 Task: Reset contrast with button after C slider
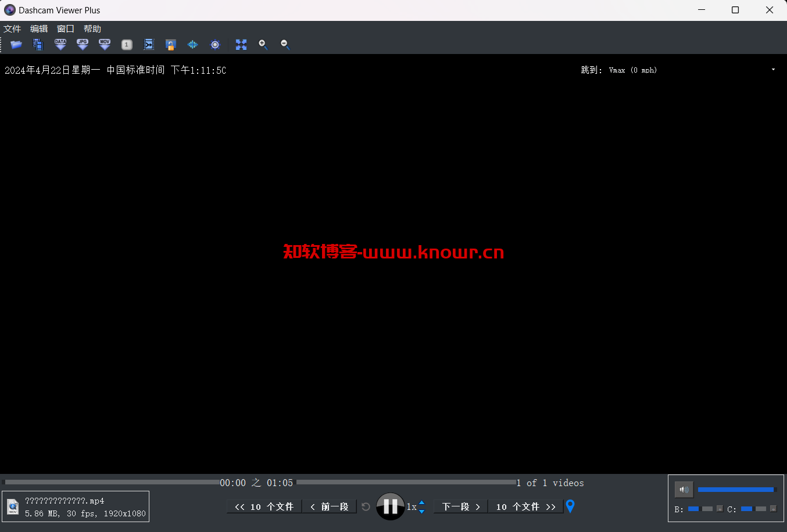(773, 509)
